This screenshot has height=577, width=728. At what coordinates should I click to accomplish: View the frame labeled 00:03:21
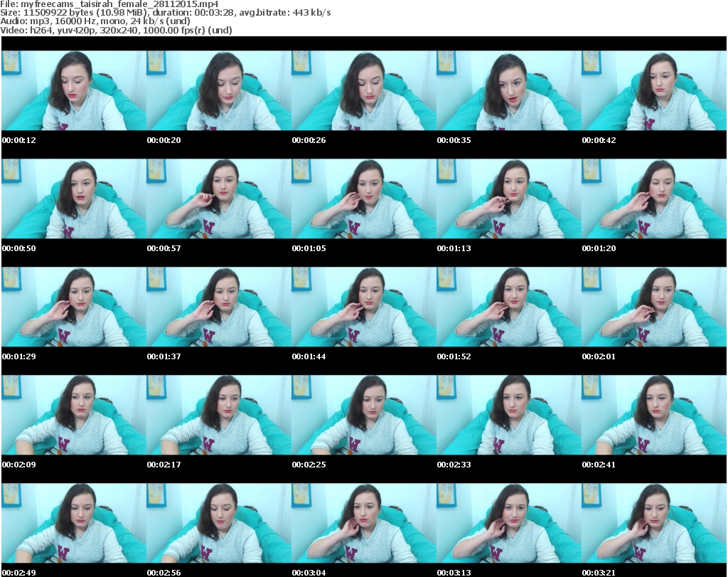click(654, 523)
